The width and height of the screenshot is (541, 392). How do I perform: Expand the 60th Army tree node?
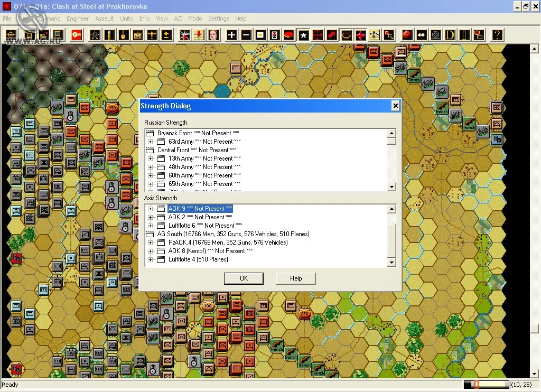150,175
